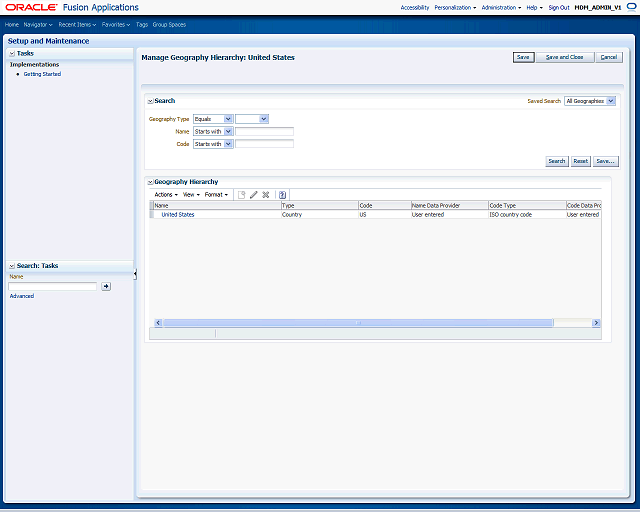Click the Name search input field
The image size is (640, 512).
(264, 131)
